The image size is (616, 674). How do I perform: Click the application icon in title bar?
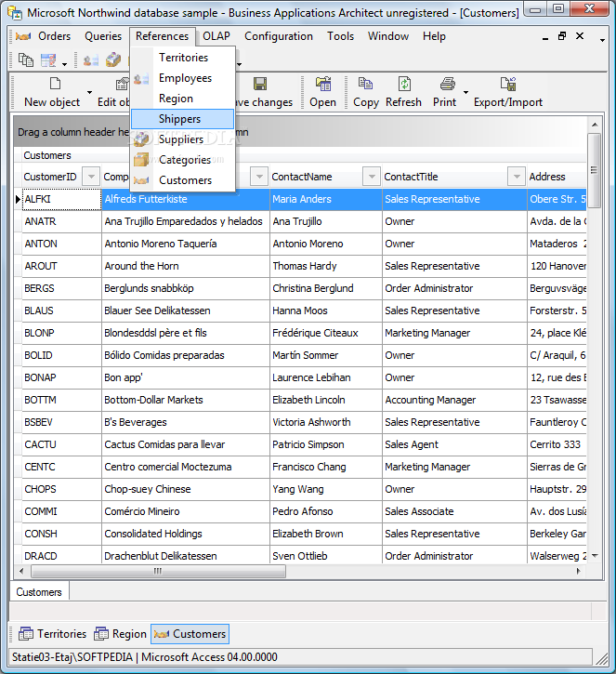coord(15,13)
